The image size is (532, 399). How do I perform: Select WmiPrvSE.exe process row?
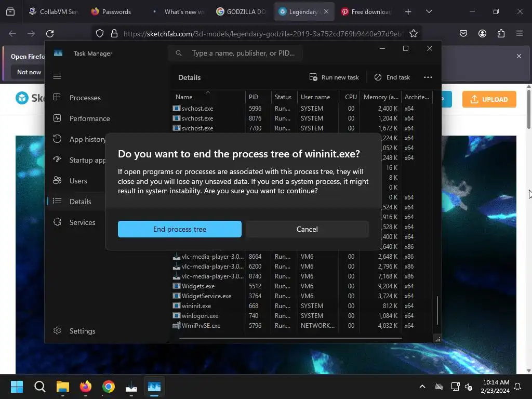click(x=302, y=325)
